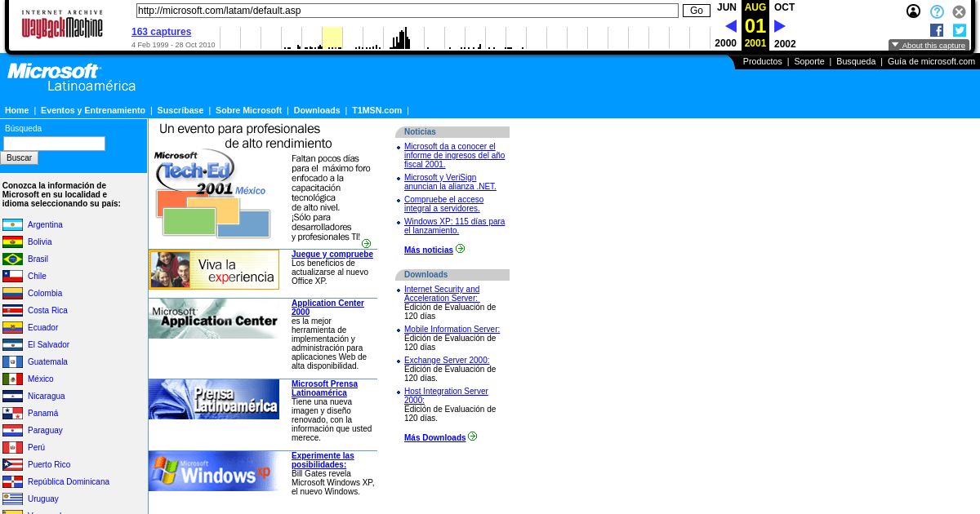Image resolution: width=980 pixels, height=514 pixels.
Task: Open Soporte in top bar
Action: pyautogui.click(x=809, y=61)
